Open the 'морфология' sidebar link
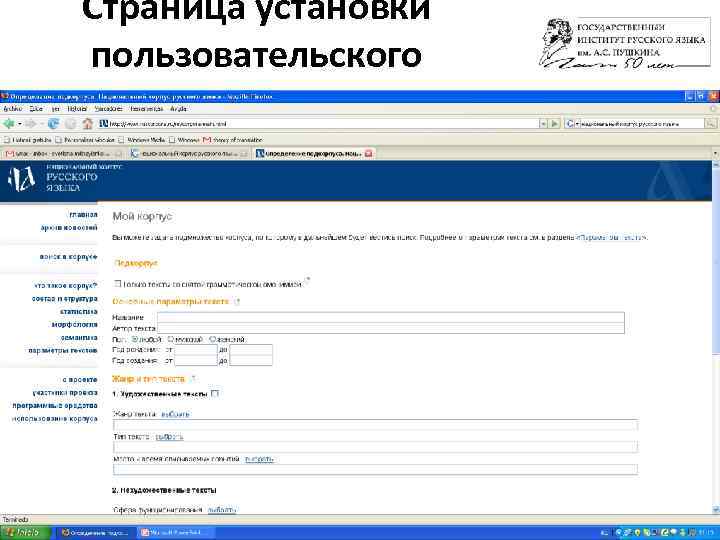 coord(74,324)
